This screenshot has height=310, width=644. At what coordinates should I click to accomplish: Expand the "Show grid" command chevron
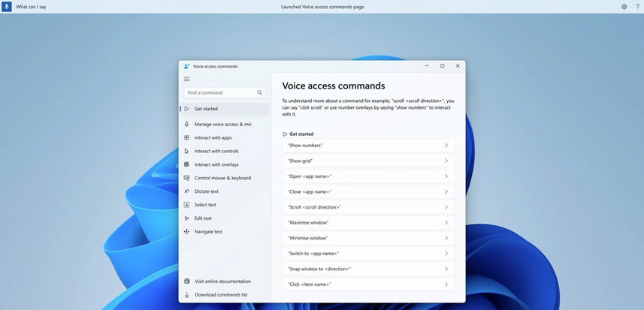pos(446,161)
